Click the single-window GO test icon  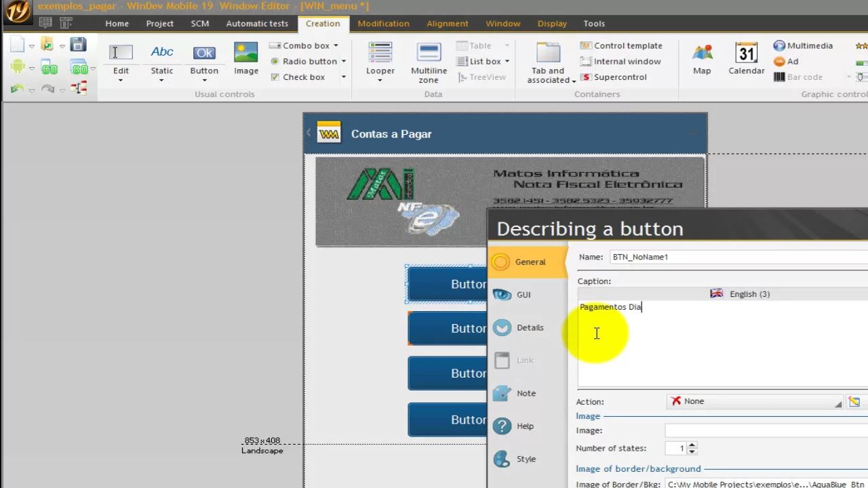(x=50, y=68)
